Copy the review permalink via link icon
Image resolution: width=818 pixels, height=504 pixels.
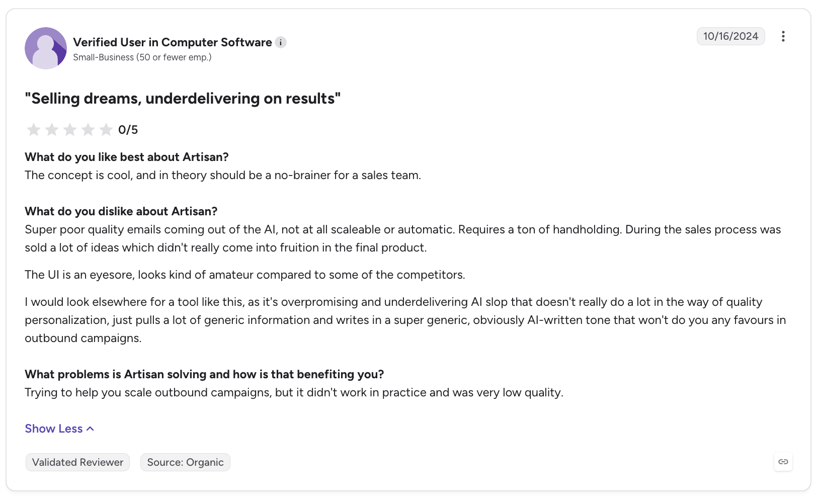[x=783, y=462]
